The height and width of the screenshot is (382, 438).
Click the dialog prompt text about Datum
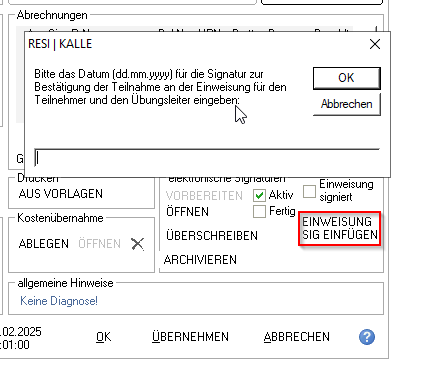pyautogui.click(x=160, y=87)
